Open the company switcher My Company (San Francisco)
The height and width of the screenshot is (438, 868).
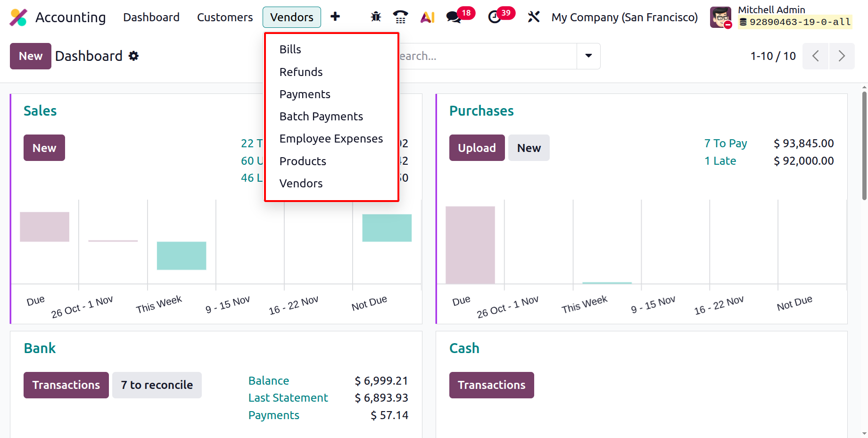624,17
